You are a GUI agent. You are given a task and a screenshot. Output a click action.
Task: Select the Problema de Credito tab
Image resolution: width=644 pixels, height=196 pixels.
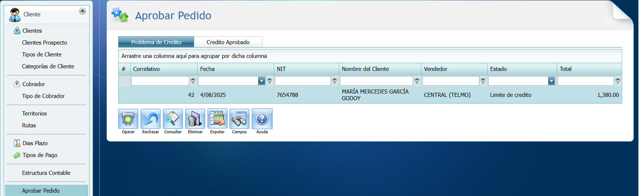pos(156,42)
